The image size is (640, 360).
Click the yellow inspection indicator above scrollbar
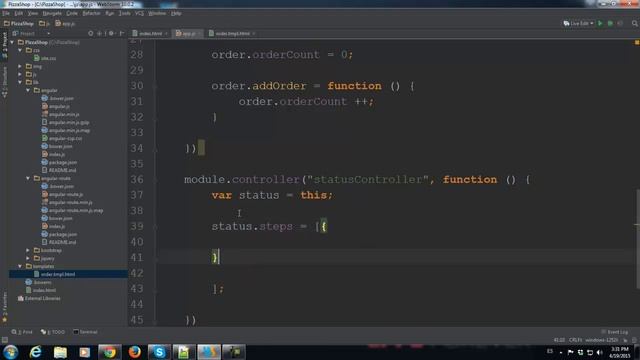click(x=637, y=42)
